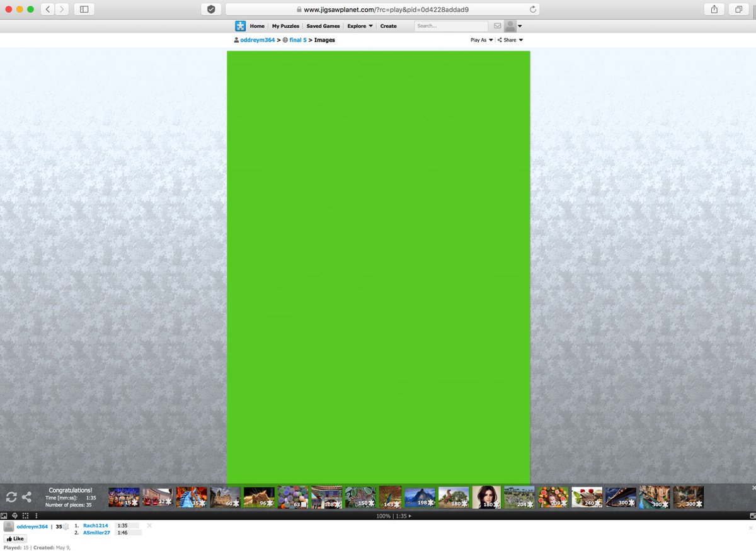Open My Puzzles

285,26
